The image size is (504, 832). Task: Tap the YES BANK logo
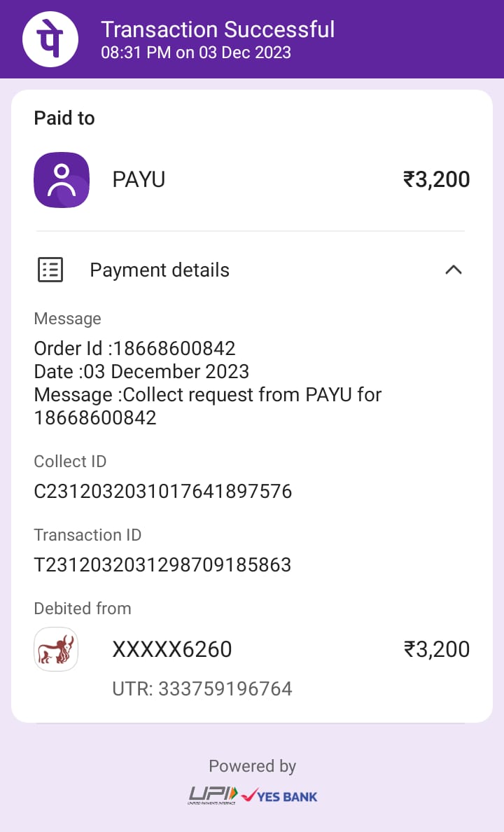[x=279, y=796]
